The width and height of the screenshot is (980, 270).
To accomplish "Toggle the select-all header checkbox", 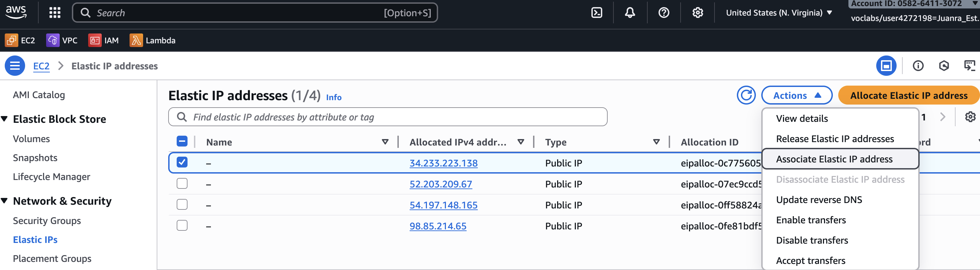I will click(182, 142).
